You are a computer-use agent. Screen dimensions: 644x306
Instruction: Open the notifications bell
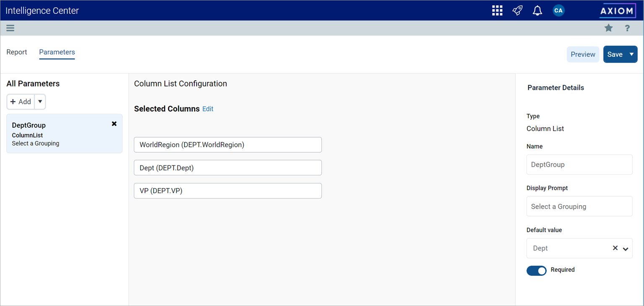pyautogui.click(x=537, y=10)
